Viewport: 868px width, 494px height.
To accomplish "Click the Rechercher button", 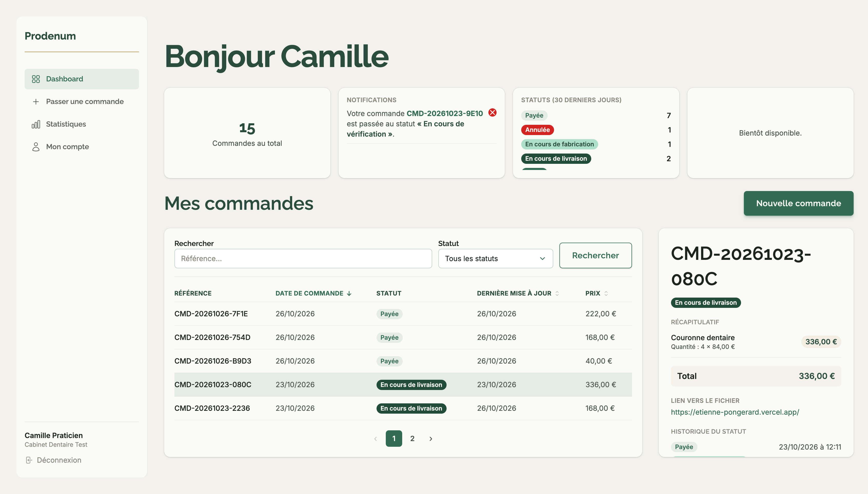I will click(596, 255).
